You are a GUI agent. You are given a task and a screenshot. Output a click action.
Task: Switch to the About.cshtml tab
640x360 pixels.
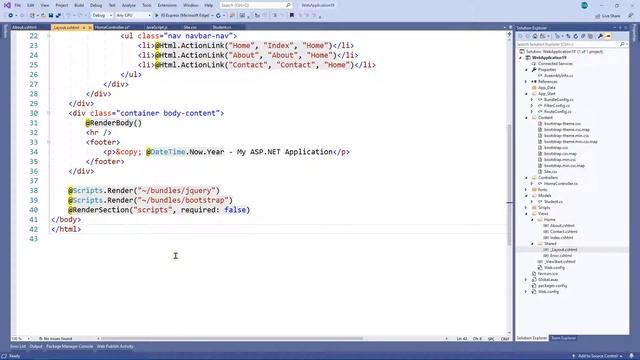pyautogui.click(x=24, y=27)
